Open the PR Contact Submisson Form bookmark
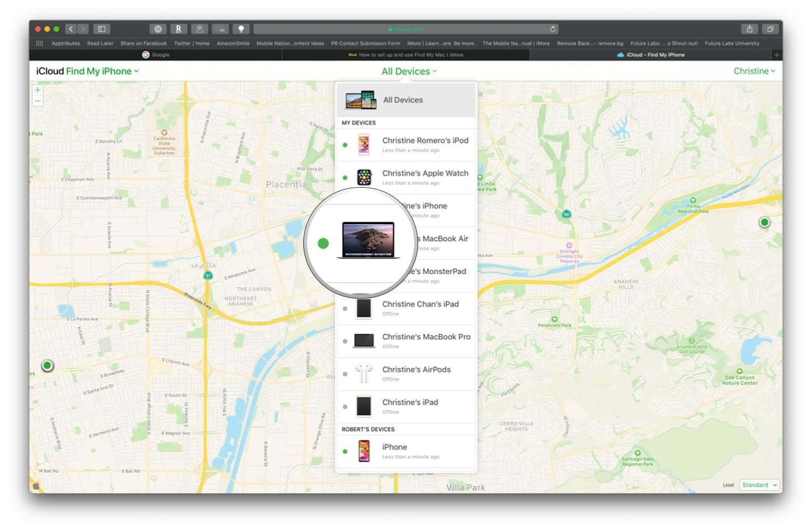Viewport: 812px width, 530px height. click(x=366, y=43)
